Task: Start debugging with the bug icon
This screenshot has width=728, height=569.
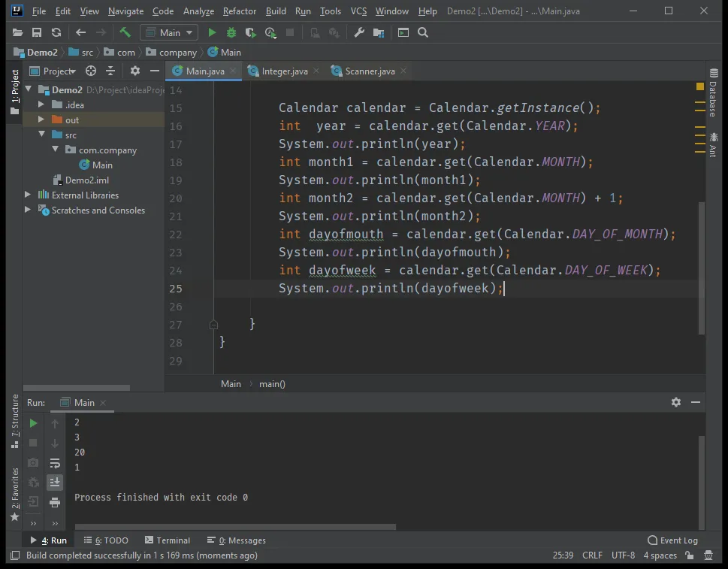Action: (x=231, y=32)
